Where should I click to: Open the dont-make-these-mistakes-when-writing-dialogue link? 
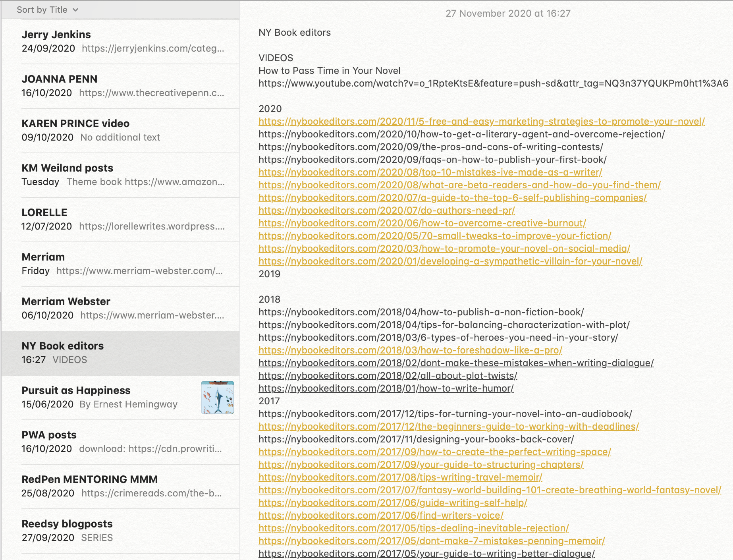click(x=456, y=363)
